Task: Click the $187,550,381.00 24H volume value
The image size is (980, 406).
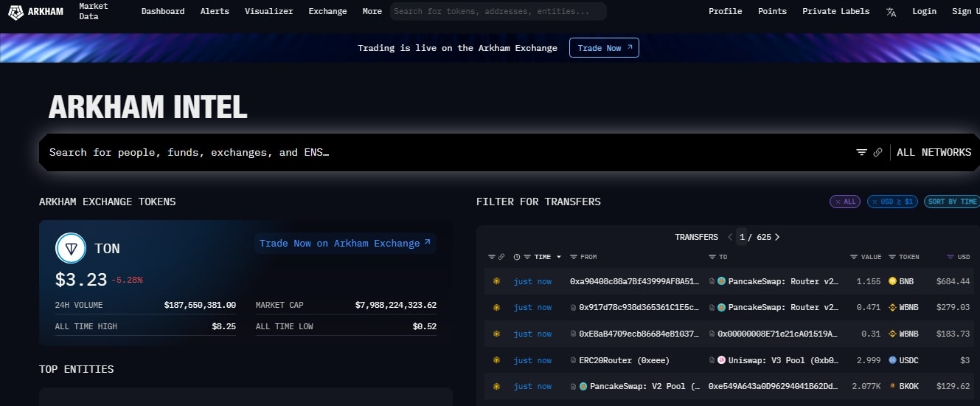Action: [200, 305]
